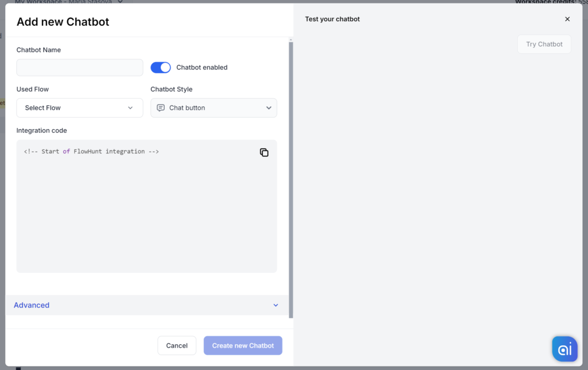Click the Cancel button
The image size is (588, 370).
click(177, 345)
